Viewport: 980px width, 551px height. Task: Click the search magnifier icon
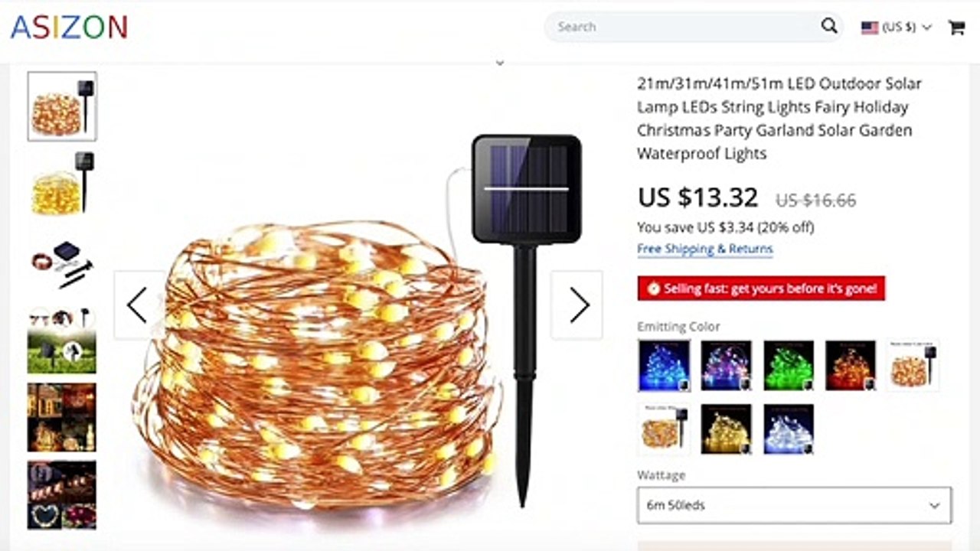point(829,26)
